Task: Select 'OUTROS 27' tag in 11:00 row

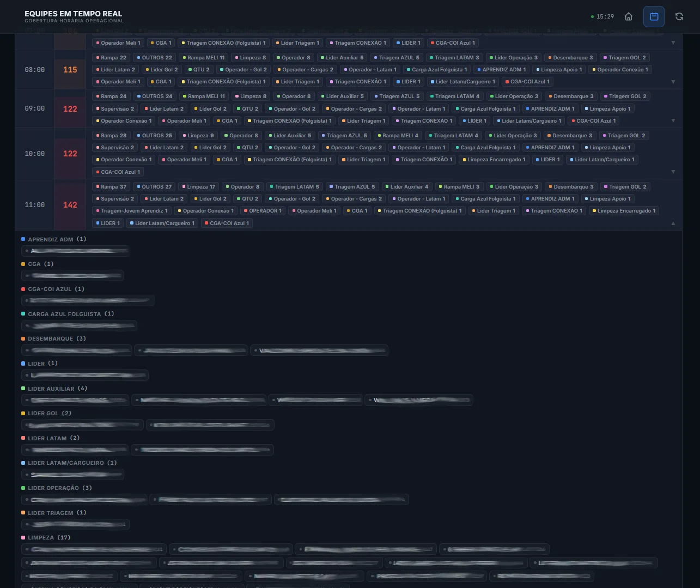Action: click(155, 186)
